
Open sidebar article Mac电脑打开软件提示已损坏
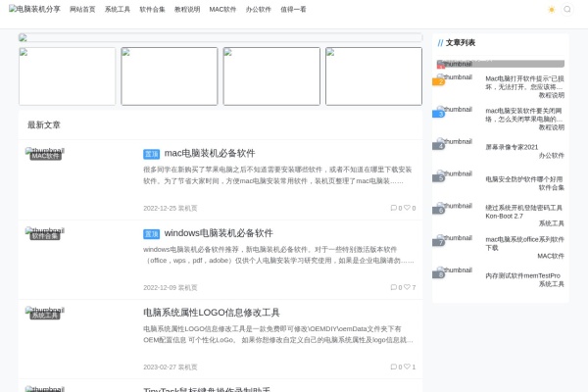(524, 82)
